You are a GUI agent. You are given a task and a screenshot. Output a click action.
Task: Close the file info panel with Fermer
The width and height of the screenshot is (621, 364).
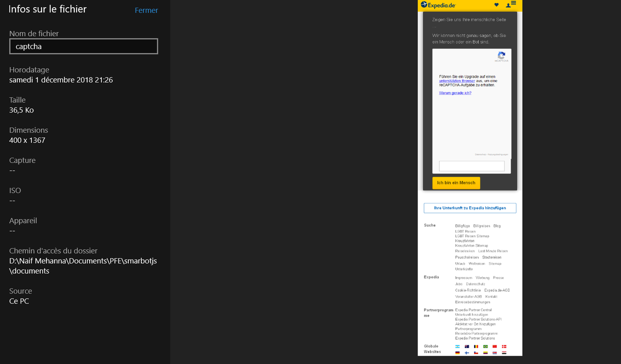[146, 10]
